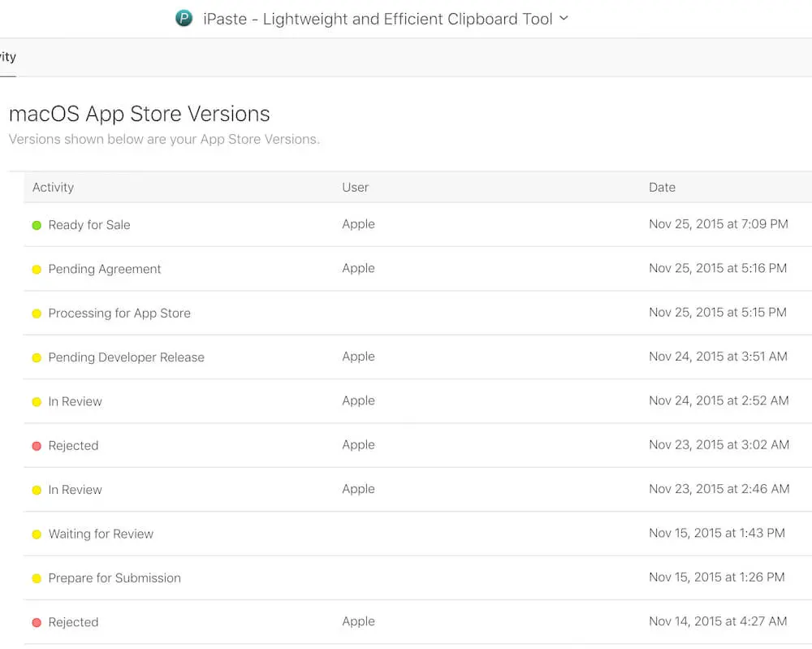Screen dimensions: 812x649
Task: Click the iPaste app title text
Action: [378, 19]
